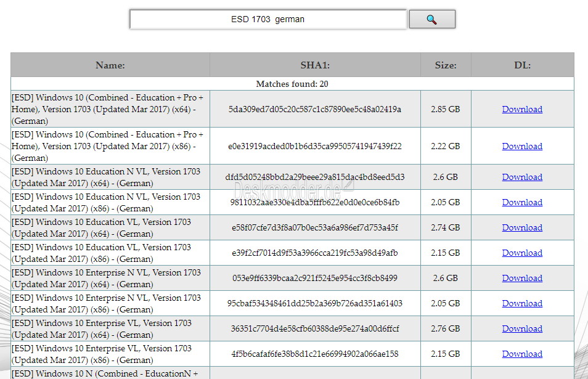Click name cell Education N VL x86 German
This screenshot has height=379, width=588.
(110, 202)
